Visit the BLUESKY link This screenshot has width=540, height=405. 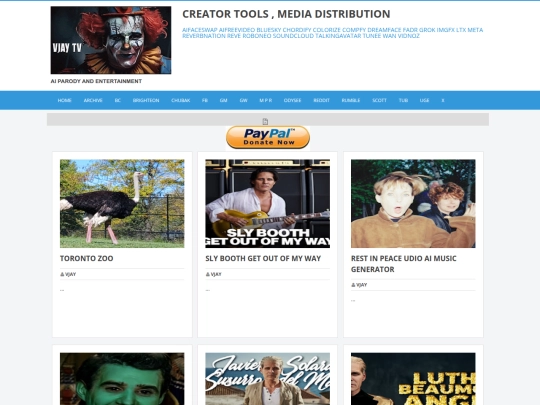tap(269, 30)
